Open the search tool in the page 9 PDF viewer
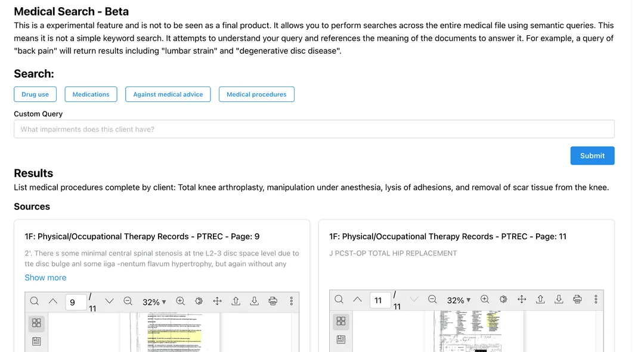 pyautogui.click(x=34, y=301)
